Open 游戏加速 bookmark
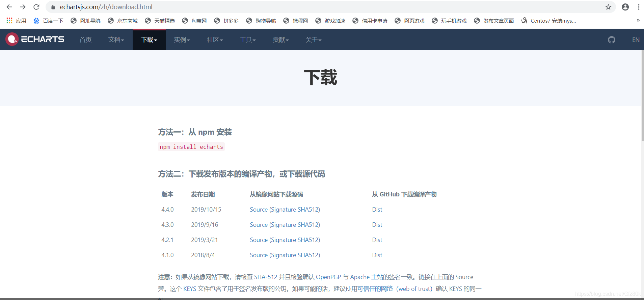Viewport: 644px width, 300px height. 330,21
